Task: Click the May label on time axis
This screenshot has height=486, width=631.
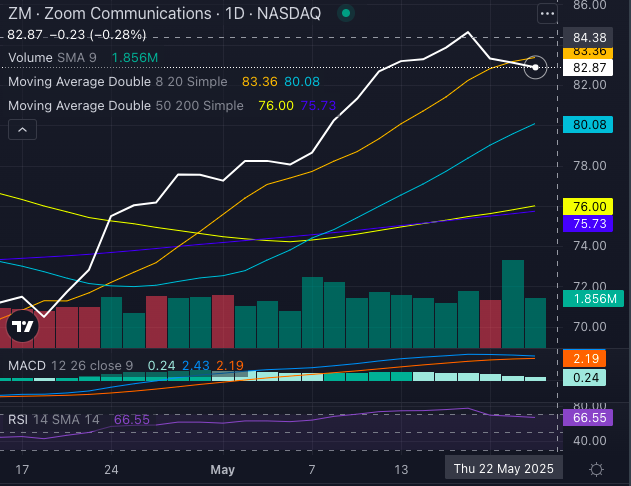Action: tap(223, 470)
